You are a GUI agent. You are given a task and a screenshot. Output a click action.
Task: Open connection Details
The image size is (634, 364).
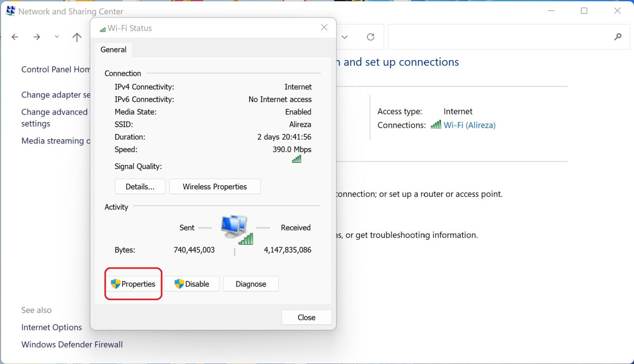140,187
